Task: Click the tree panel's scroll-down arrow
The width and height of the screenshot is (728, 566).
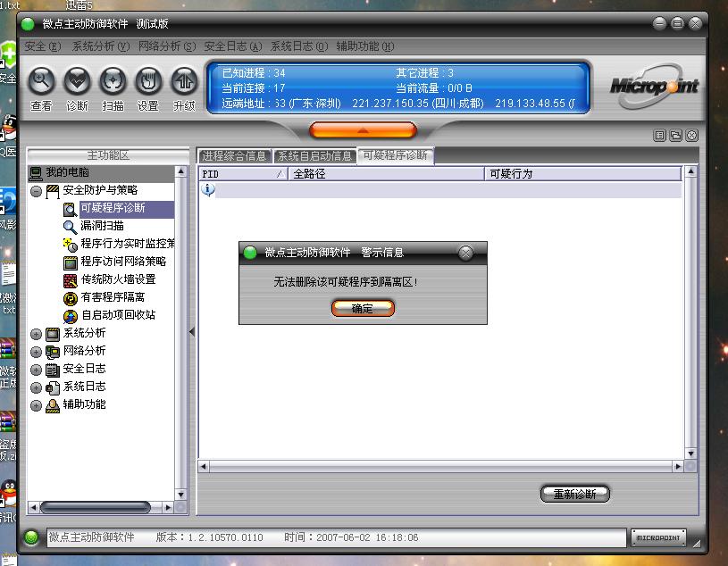Action: pyautogui.click(x=181, y=495)
